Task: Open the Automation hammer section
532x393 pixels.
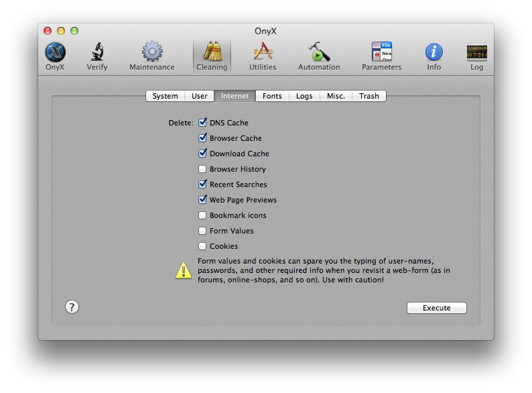Action: pyautogui.click(x=319, y=56)
